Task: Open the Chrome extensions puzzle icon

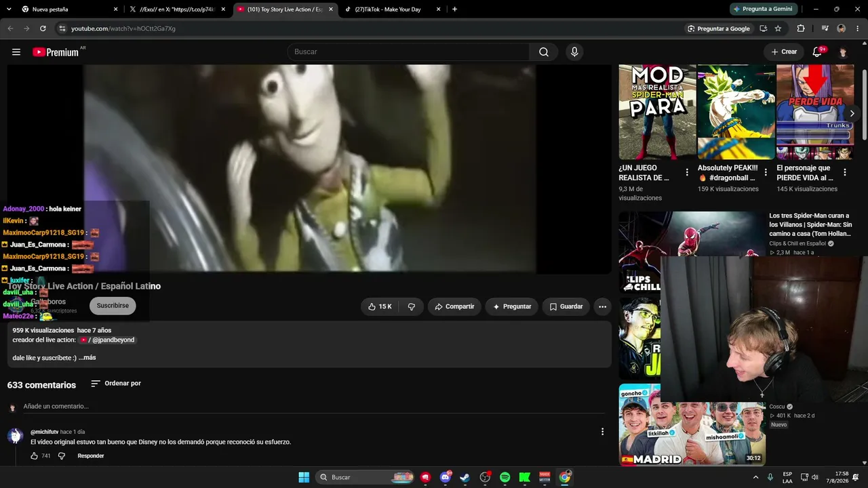Action: [801, 28]
